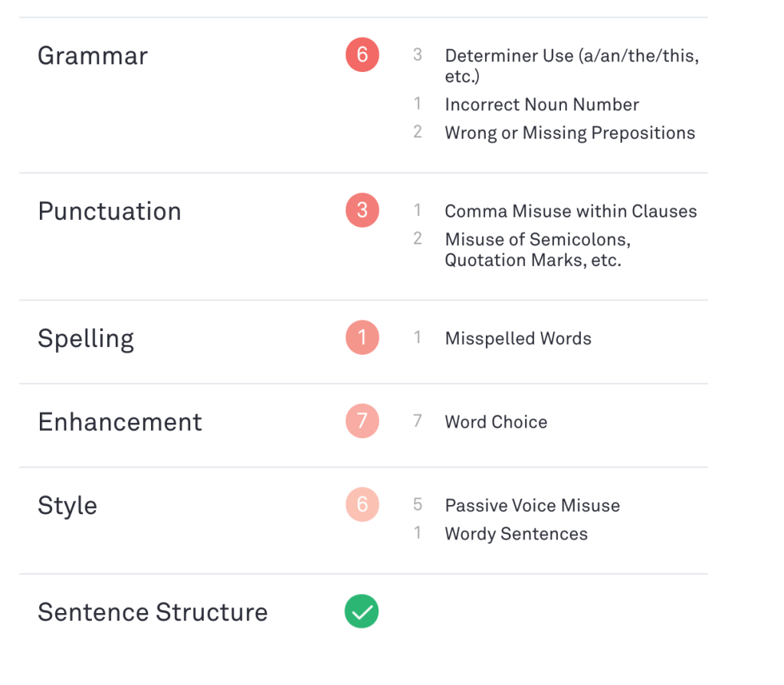Select the Sentence Structure category heading
The image size is (784, 685).
(153, 612)
